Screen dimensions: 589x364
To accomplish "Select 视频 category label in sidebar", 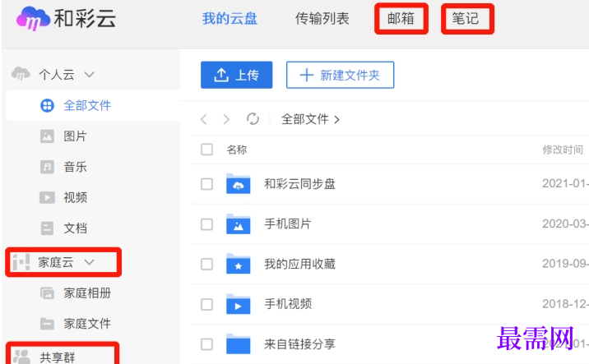I will pyautogui.click(x=75, y=197).
